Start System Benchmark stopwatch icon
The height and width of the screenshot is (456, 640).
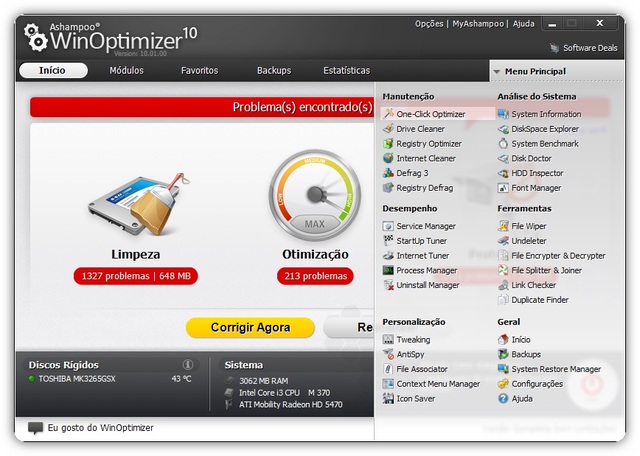point(503,143)
